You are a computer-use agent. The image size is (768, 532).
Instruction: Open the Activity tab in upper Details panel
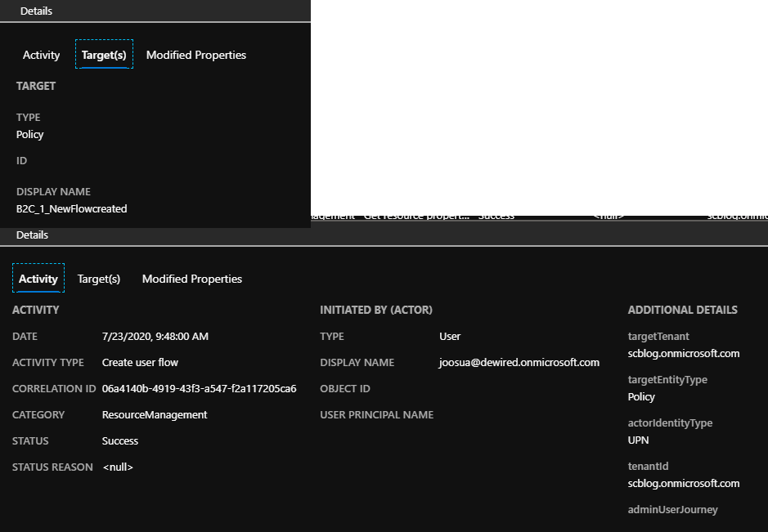click(41, 55)
